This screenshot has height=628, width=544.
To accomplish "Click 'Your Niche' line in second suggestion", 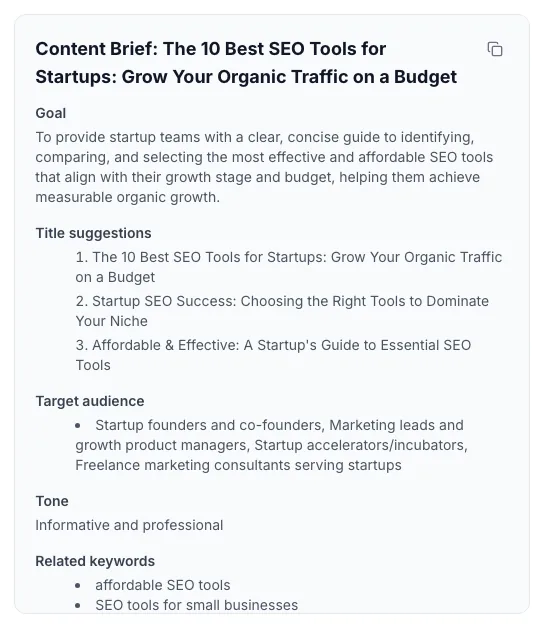I will (111, 321).
